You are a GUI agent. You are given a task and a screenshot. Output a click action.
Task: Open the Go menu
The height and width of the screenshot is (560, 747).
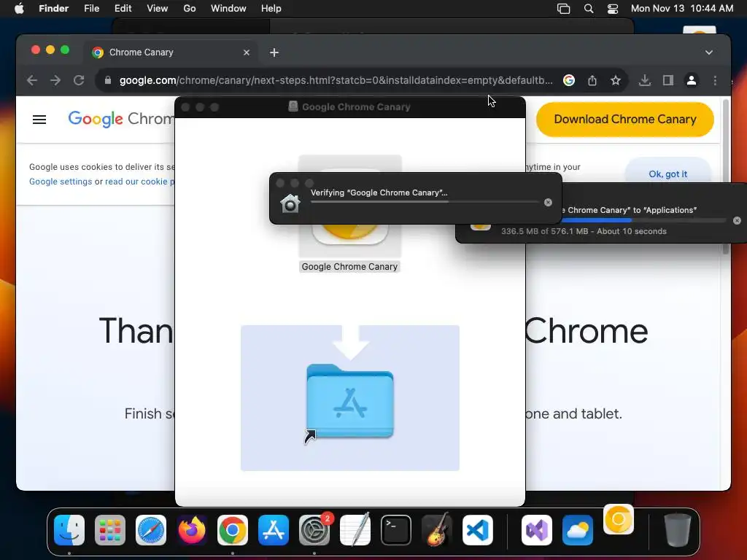pyautogui.click(x=190, y=9)
